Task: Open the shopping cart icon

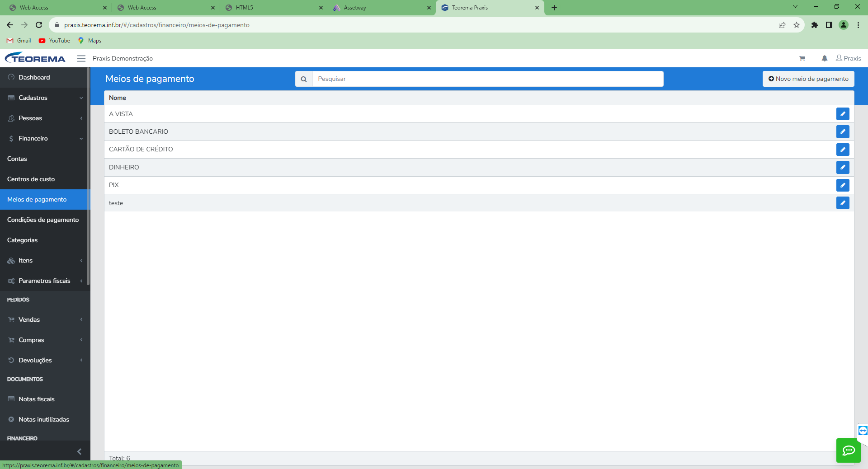Action: 802,58
